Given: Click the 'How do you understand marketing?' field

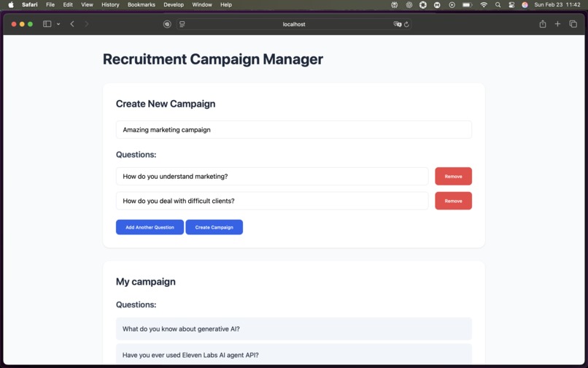Looking at the screenshot, I should [272, 177].
